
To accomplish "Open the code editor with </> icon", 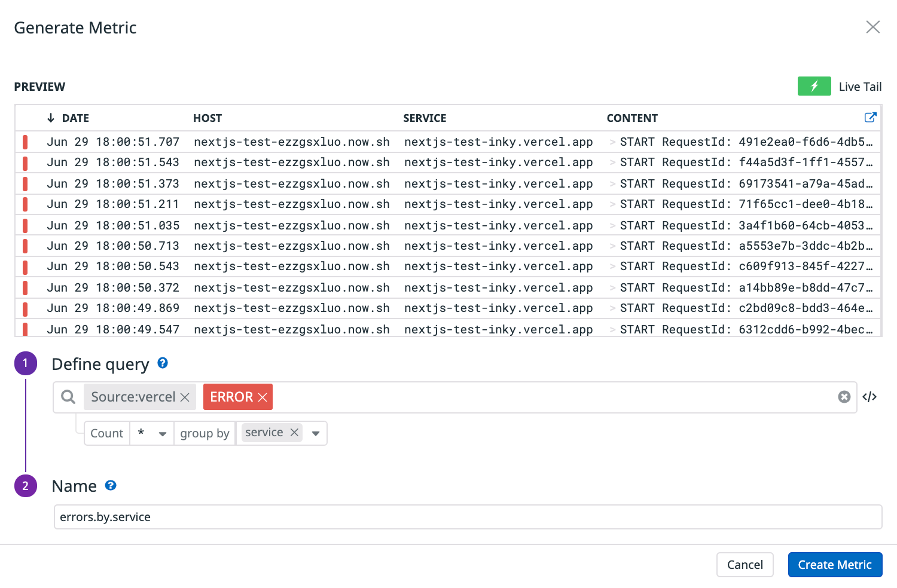I will pos(870,396).
